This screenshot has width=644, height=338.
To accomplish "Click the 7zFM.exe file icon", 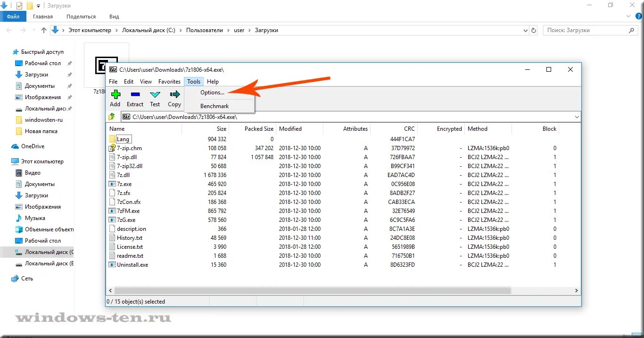I will [112, 211].
